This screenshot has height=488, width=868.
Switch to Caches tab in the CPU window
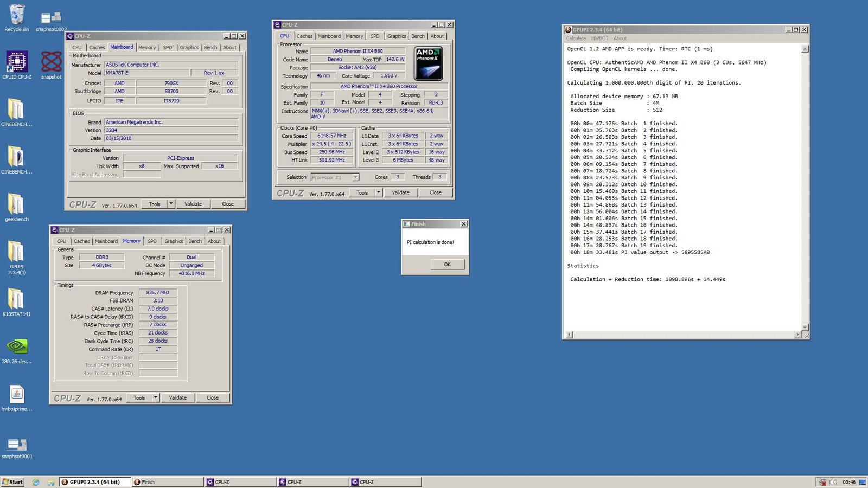point(304,36)
